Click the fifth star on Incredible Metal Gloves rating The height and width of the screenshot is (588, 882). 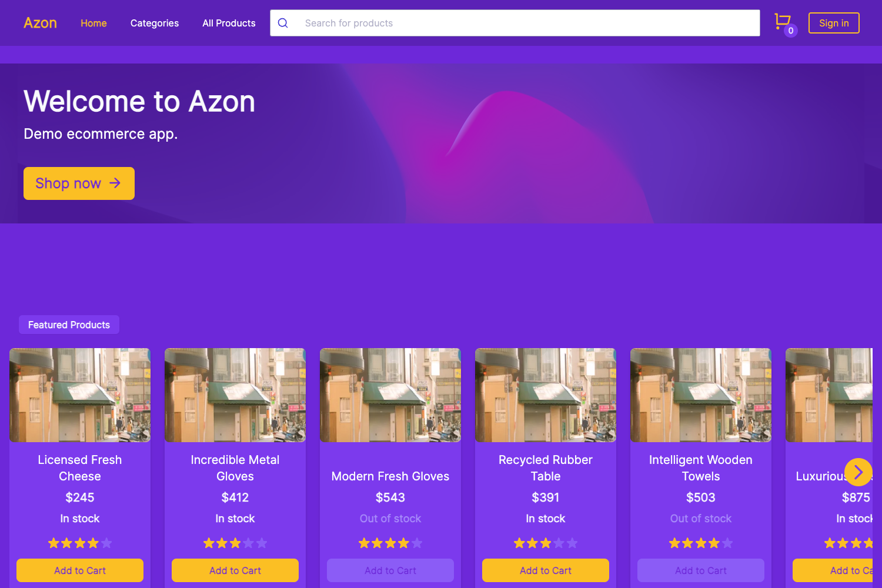point(262,543)
